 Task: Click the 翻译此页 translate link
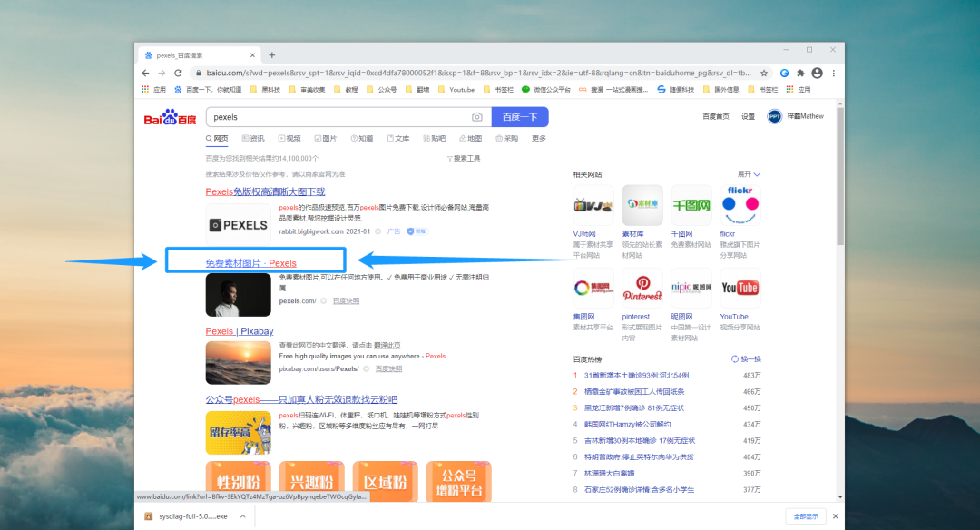click(x=387, y=345)
